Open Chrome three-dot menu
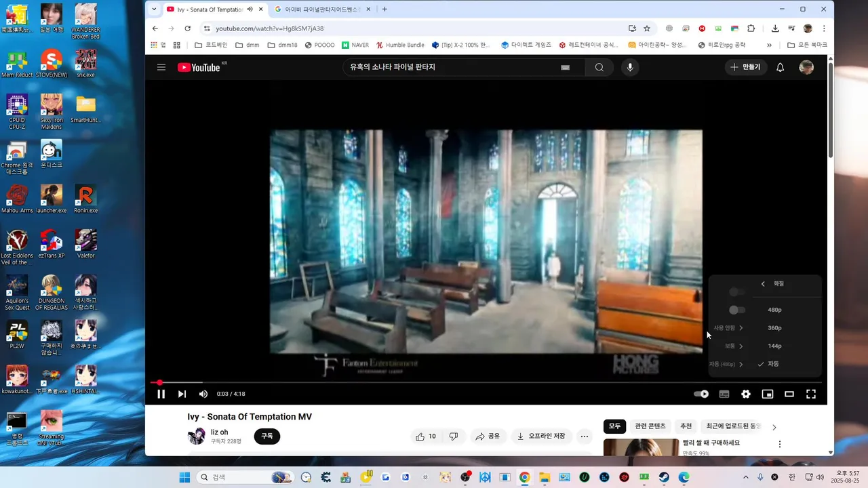The height and width of the screenshot is (488, 868). click(824, 28)
